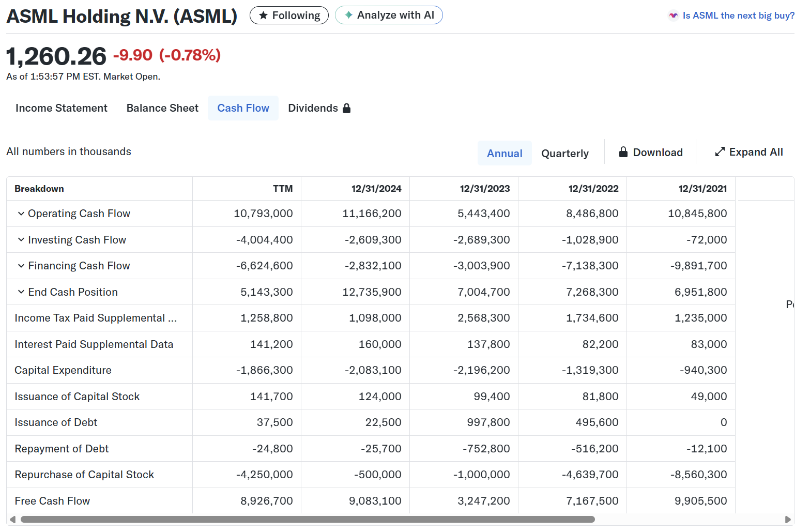Click the star icon in Following button
Viewport: 810px width, 532px height.
263,16
